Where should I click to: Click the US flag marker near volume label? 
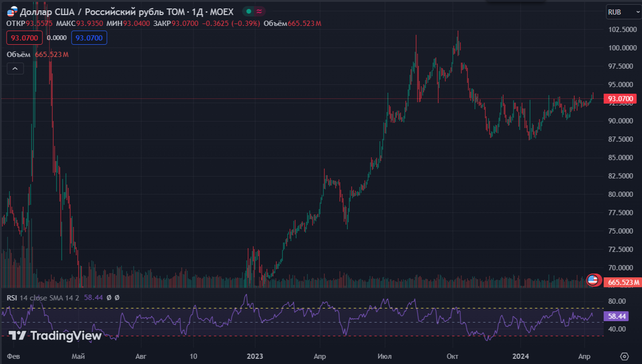tap(593, 279)
